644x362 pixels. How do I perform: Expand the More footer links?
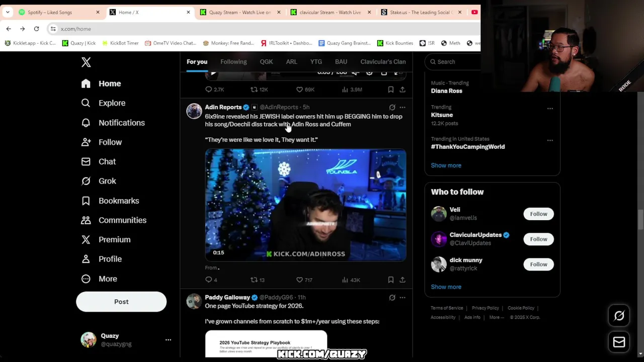pos(496,317)
